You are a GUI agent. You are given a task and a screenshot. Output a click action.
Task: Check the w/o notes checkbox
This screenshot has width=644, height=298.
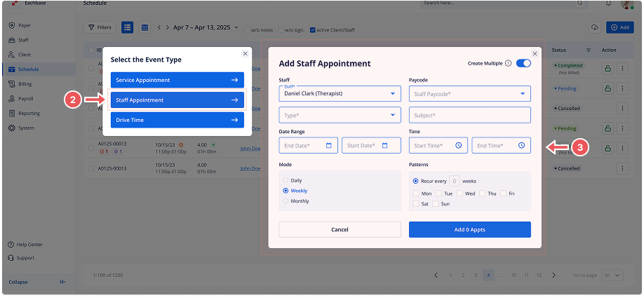[247, 30]
